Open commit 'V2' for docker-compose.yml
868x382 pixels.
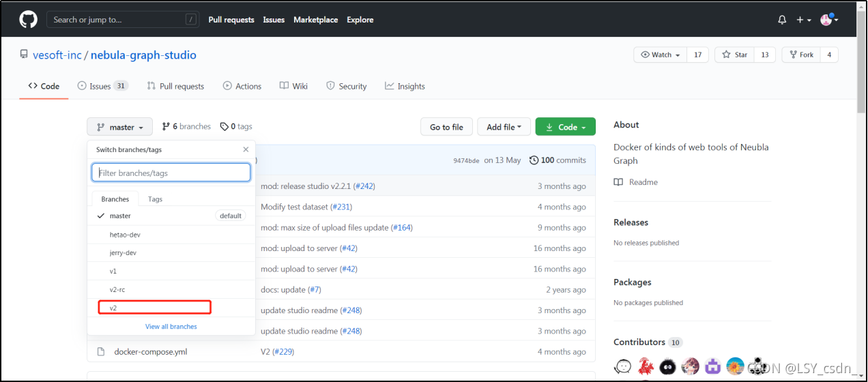265,352
